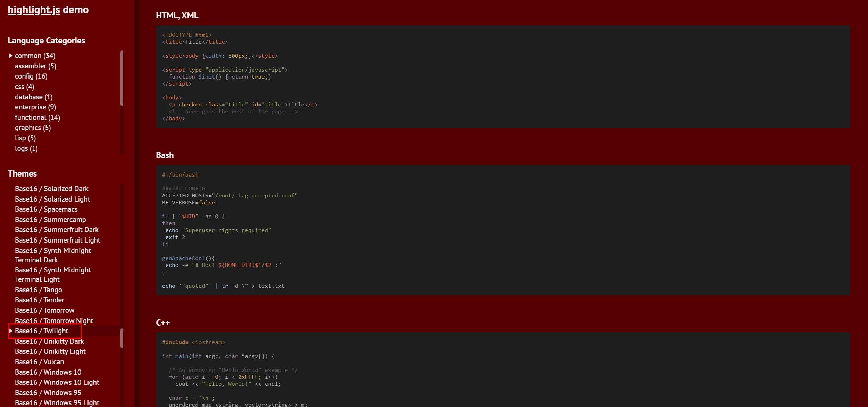
Task: Switch to Base16 / Unikitty Light theme
Action: tap(50, 351)
